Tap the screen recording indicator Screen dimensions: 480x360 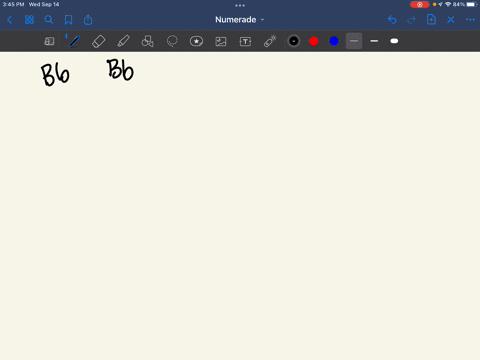point(420,5)
